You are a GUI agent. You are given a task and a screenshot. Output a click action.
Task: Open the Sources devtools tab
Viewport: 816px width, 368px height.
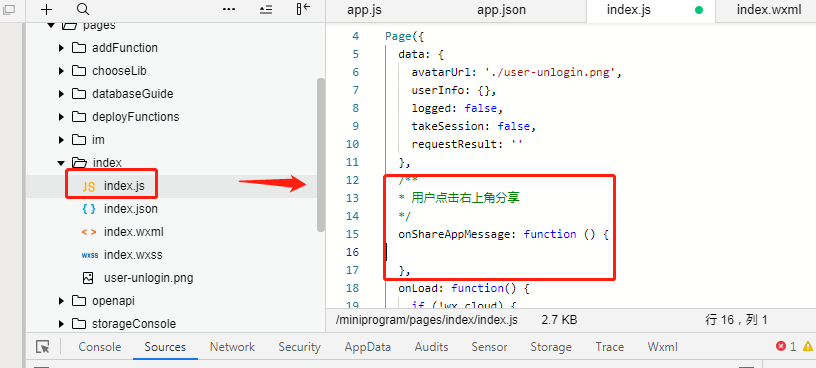click(165, 347)
